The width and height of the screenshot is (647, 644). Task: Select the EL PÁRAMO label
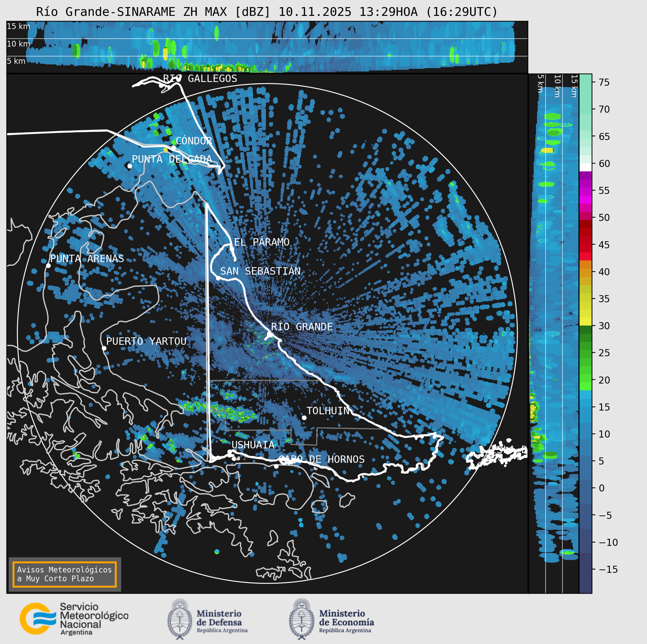[262, 242]
